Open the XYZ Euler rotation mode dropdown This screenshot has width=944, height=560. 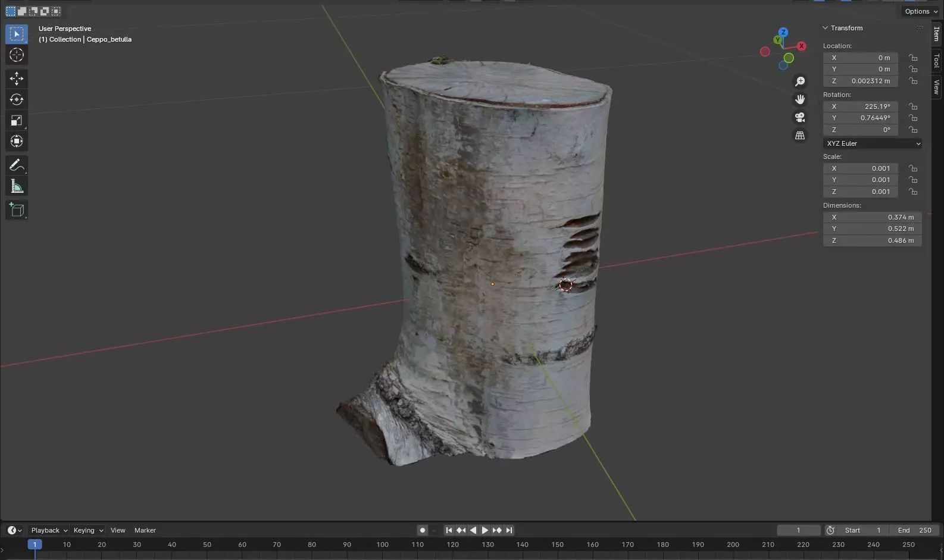873,143
